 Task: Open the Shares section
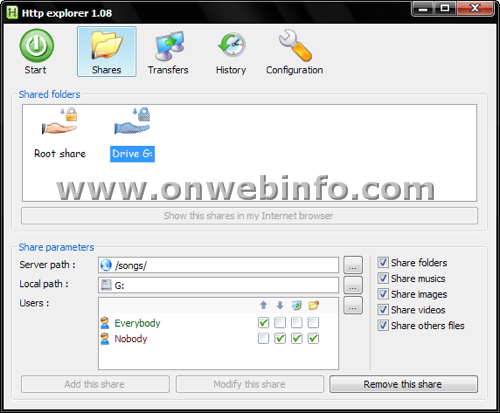pos(107,52)
